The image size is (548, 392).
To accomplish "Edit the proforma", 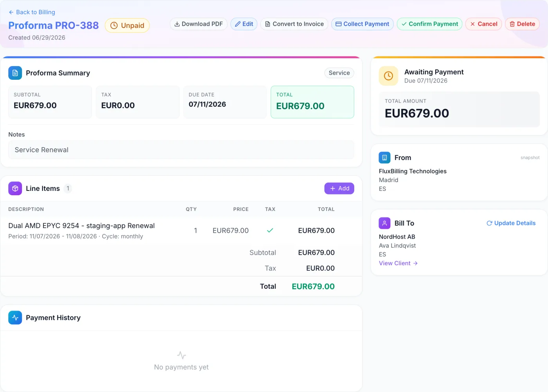I will [x=244, y=24].
